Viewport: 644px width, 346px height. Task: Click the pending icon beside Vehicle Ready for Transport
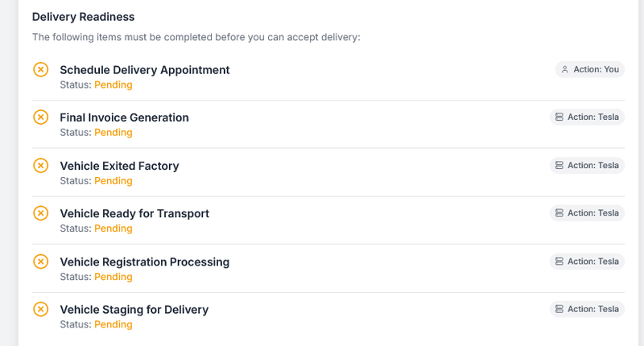[40, 213]
